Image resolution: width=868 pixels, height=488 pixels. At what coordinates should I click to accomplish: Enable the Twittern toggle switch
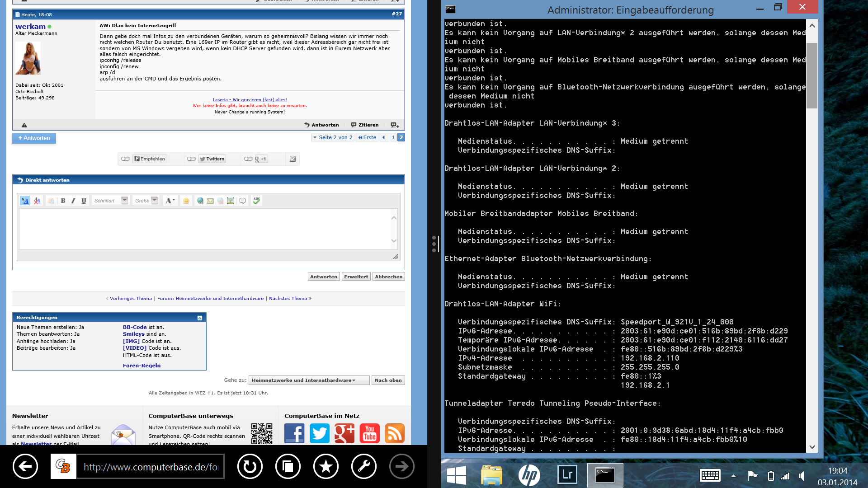(x=192, y=159)
